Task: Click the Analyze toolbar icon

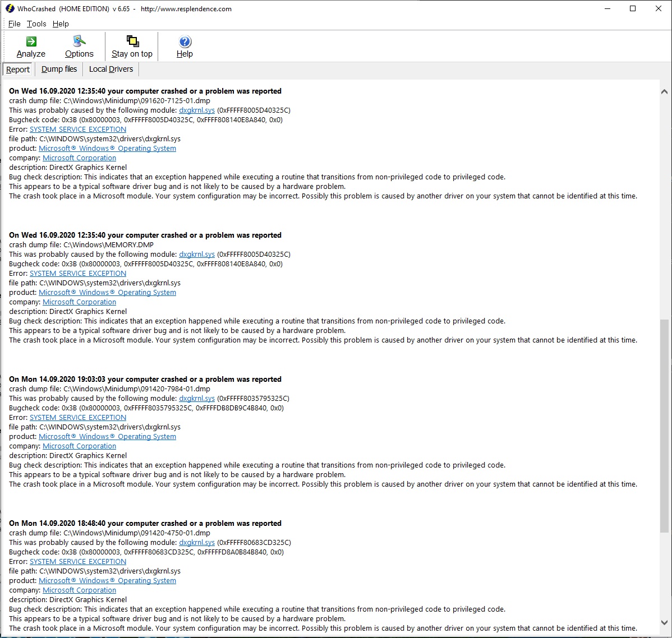Action: tap(31, 41)
